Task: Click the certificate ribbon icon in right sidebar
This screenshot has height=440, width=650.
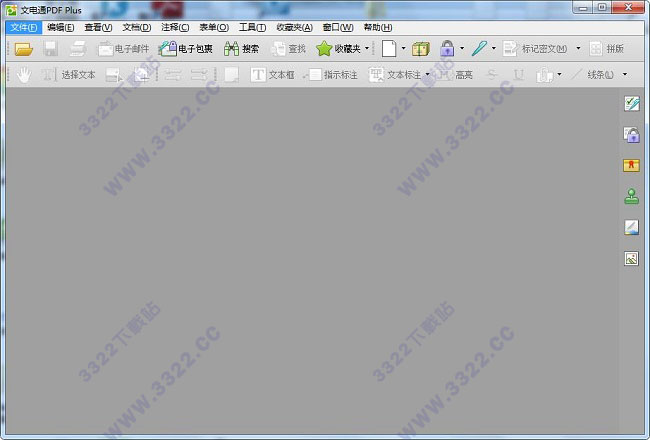Action: point(631,165)
